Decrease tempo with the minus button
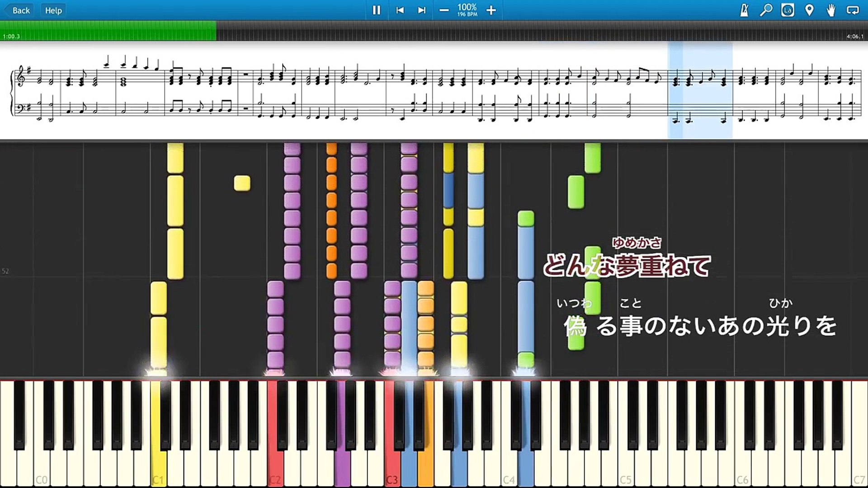The width and height of the screenshot is (868, 488). pyautogui.click(x=444, y=10)
